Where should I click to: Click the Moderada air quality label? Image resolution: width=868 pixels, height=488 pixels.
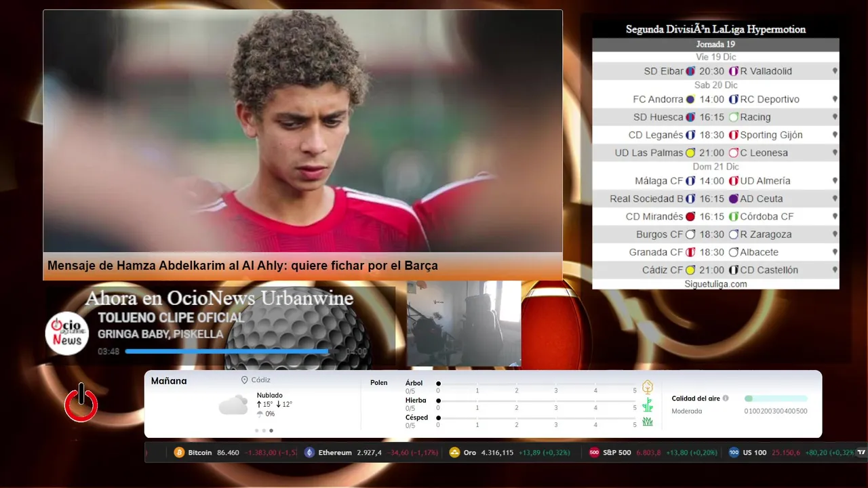click(687, 411)
